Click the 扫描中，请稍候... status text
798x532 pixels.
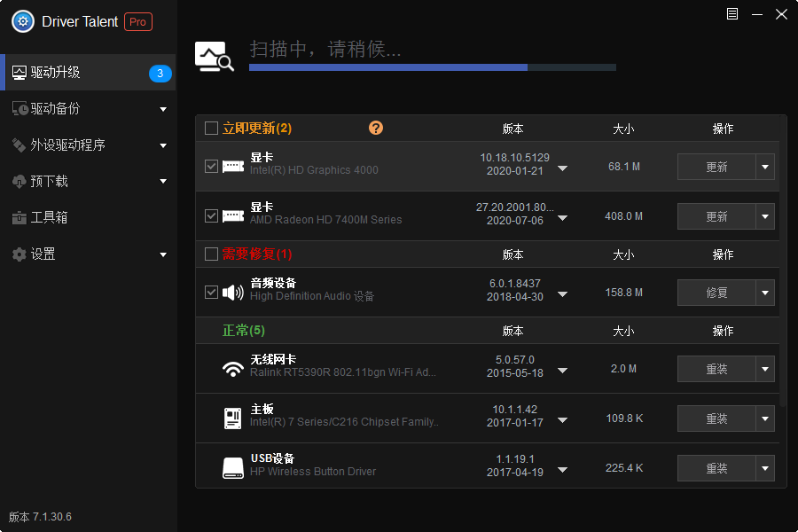325,50
